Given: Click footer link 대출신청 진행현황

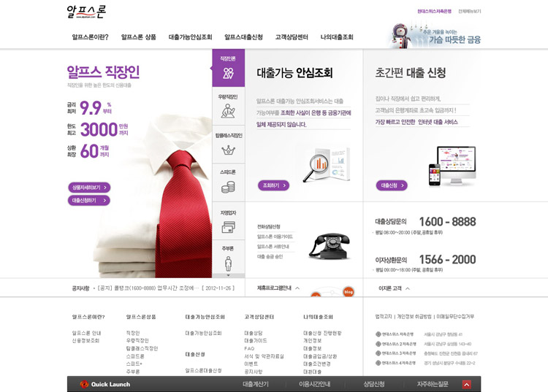Looking at the screenshot, I should [322, 333].
